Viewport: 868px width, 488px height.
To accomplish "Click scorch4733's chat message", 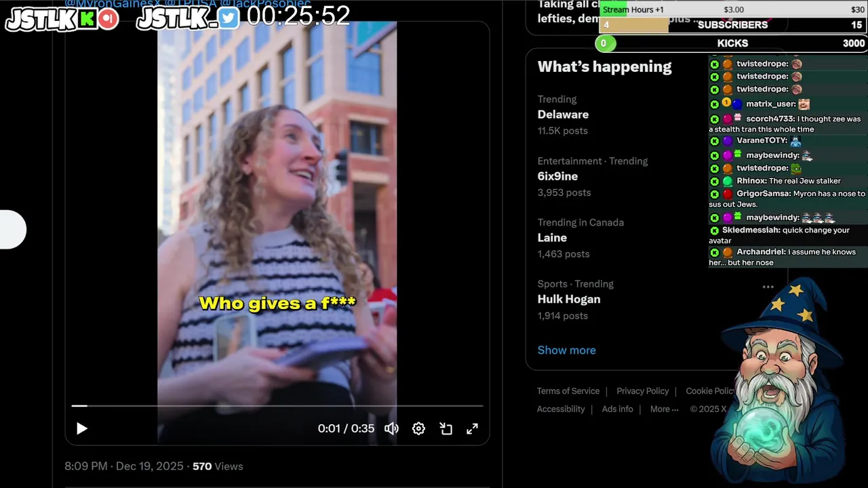I will click(787, 123).
